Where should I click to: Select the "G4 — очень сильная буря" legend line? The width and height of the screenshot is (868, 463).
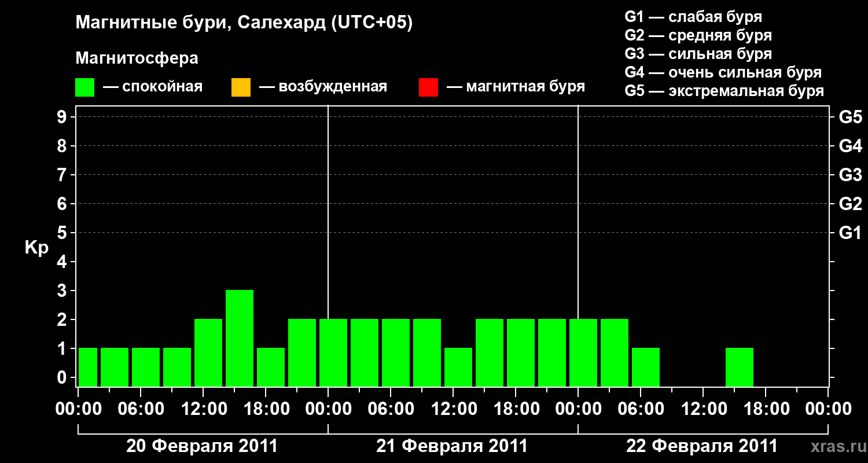click(723, 72)
